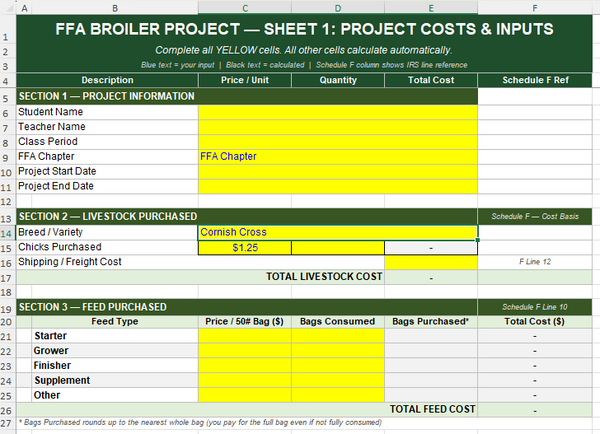The height and width of the screenshot is (434, 600).
Task: Click the Grower bags consumed cell
Action: click(x=338, y=351)
